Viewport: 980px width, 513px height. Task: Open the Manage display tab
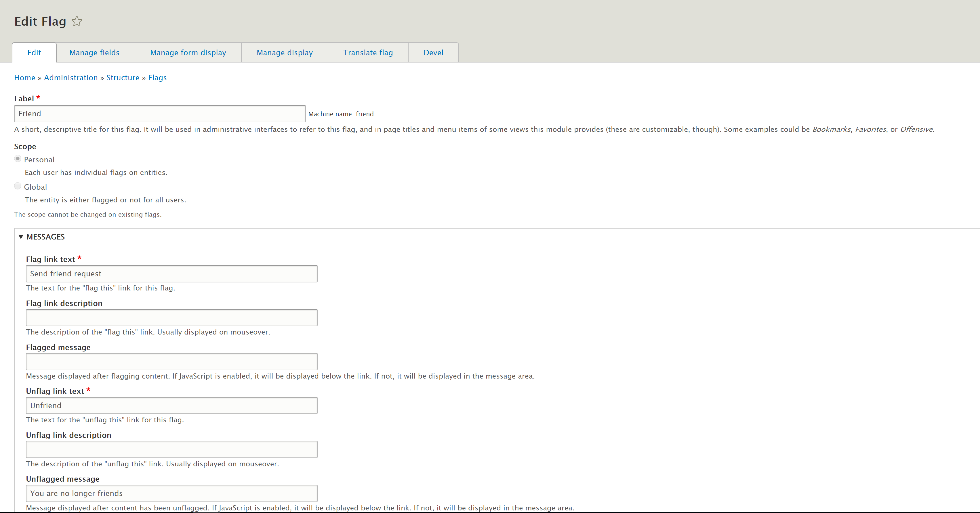click(285, 52)
